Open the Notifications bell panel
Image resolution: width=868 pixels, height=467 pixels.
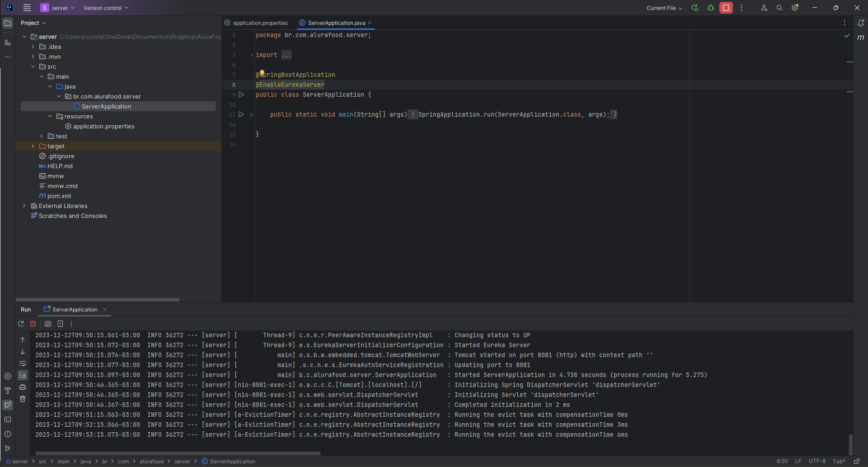click(861, 23)
